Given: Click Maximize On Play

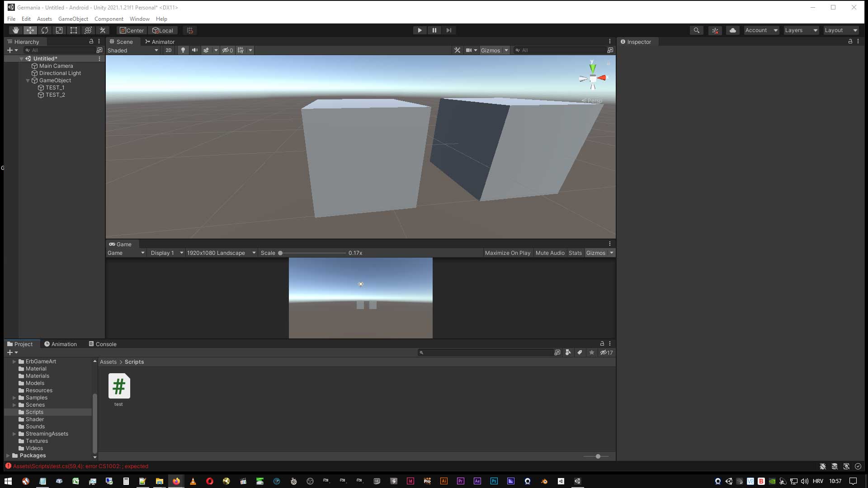Looking at the screenshot, I should tap(507, 253).
